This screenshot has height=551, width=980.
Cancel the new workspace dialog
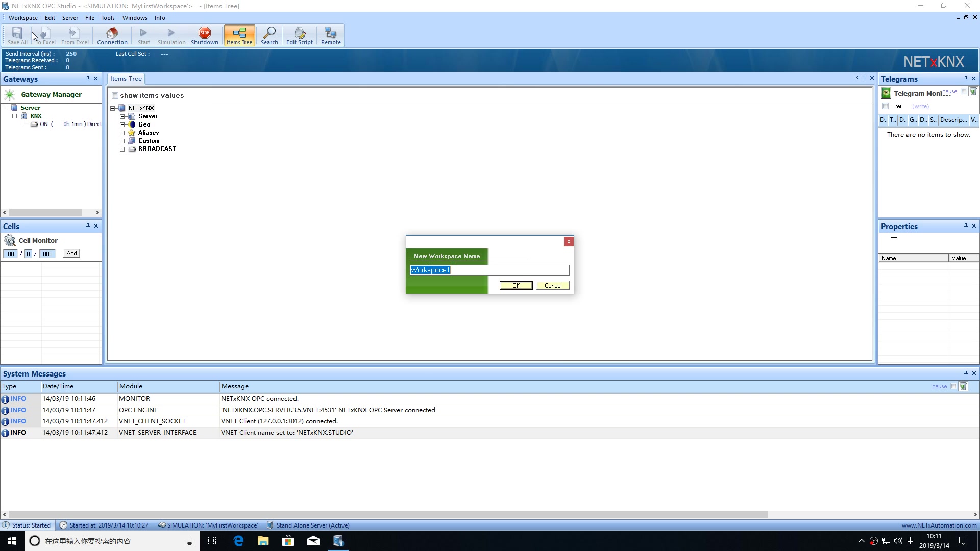coord(553,286)
